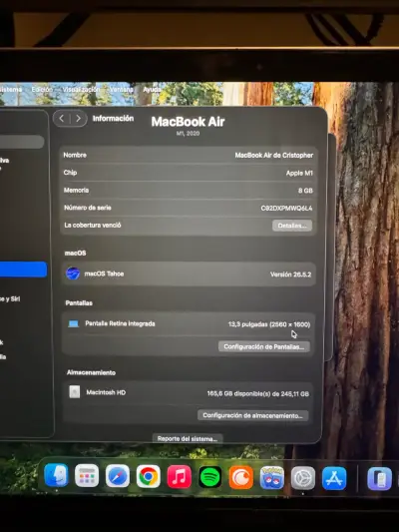Viewport: 399px width, 532px height.
Task: Go back with the left chevron
Action: pyautogui.click(x=62, y=118)
